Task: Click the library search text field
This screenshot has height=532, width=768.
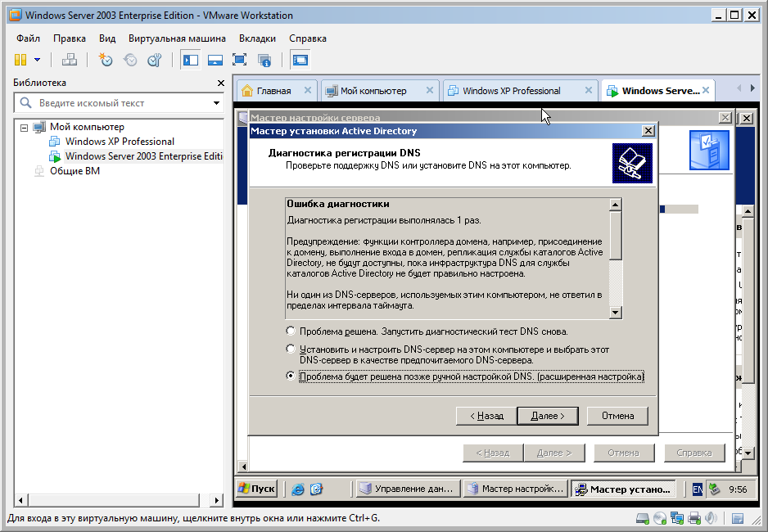Action: pyautogui.click(x=118, y=103)
